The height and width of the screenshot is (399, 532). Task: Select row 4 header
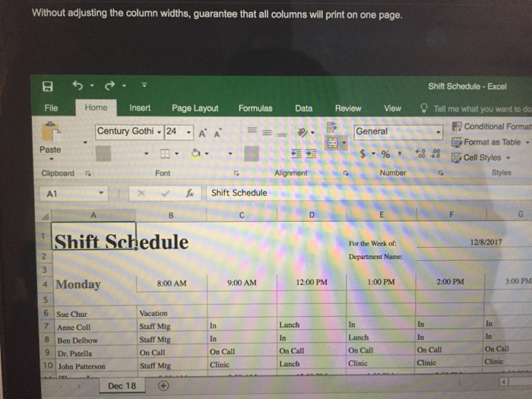point(45,284)
